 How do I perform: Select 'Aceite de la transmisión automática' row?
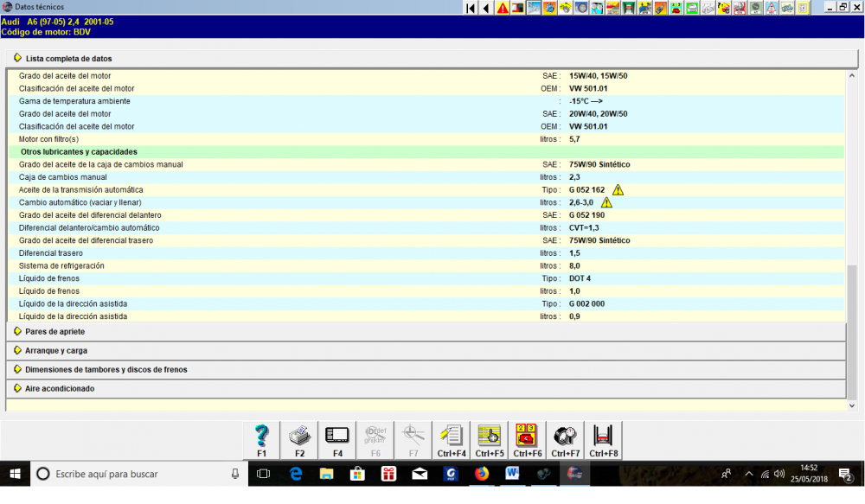tap(426, 189)
